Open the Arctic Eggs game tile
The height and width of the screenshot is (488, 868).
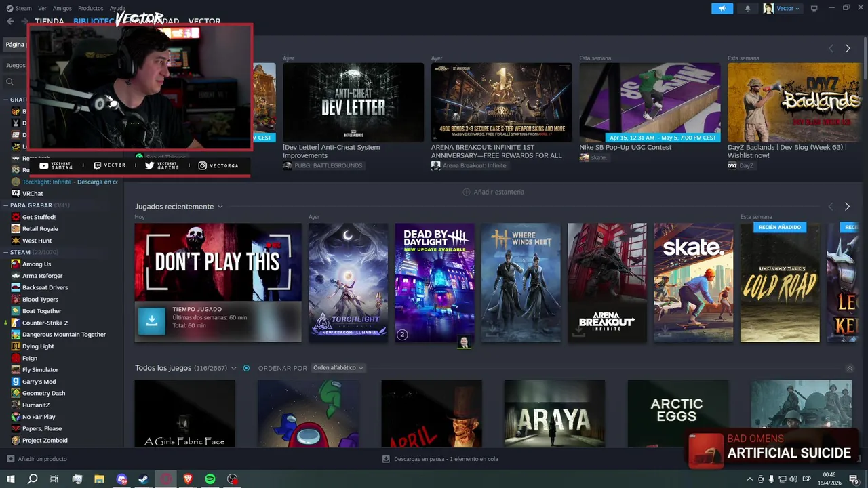point(677,413)
